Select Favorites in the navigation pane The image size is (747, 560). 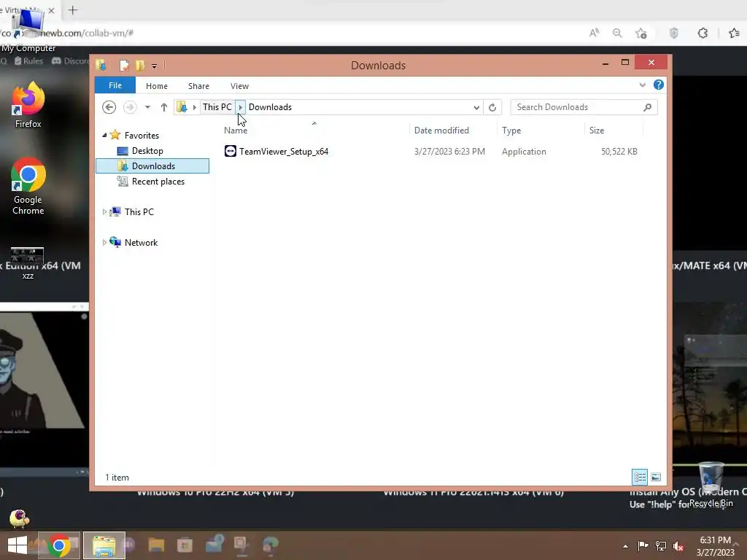click(142, 136)
